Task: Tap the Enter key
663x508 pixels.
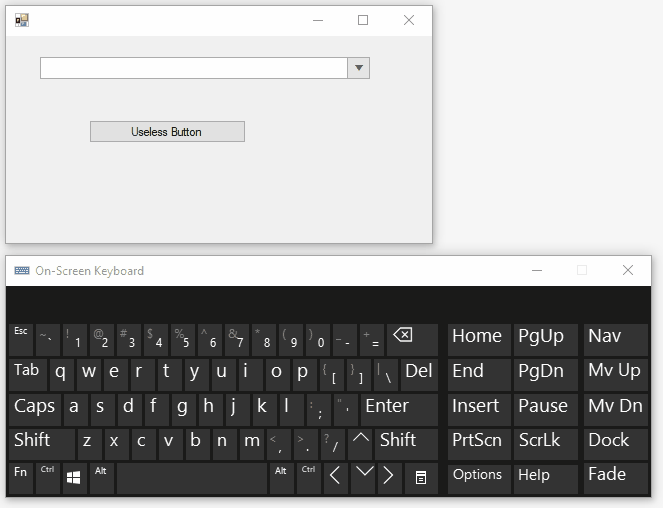Action: [x=399, y=409]
